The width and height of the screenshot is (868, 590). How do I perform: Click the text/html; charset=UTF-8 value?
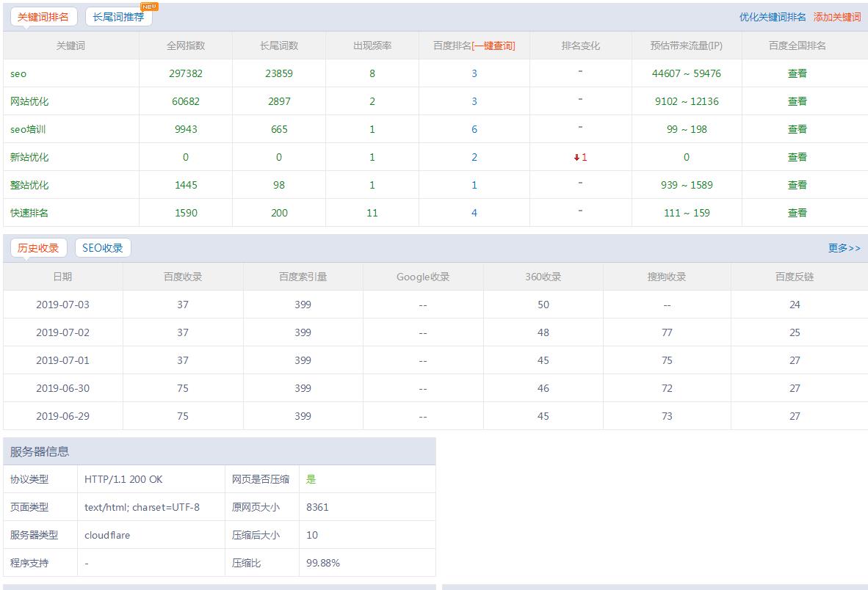pyautogui.click(x=142, y=507)
